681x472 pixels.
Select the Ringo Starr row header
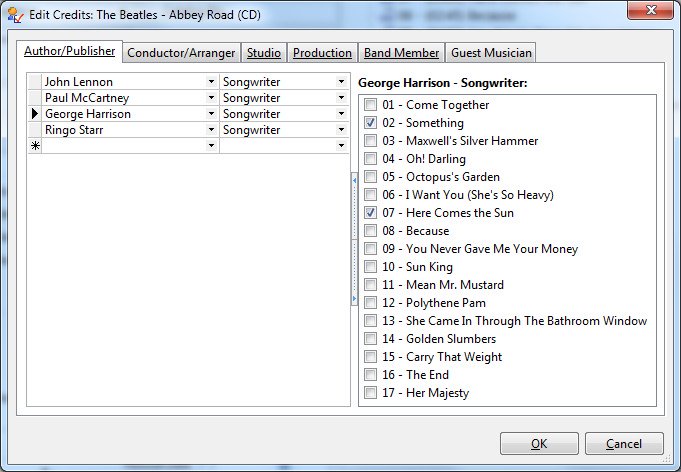(35, 130)
